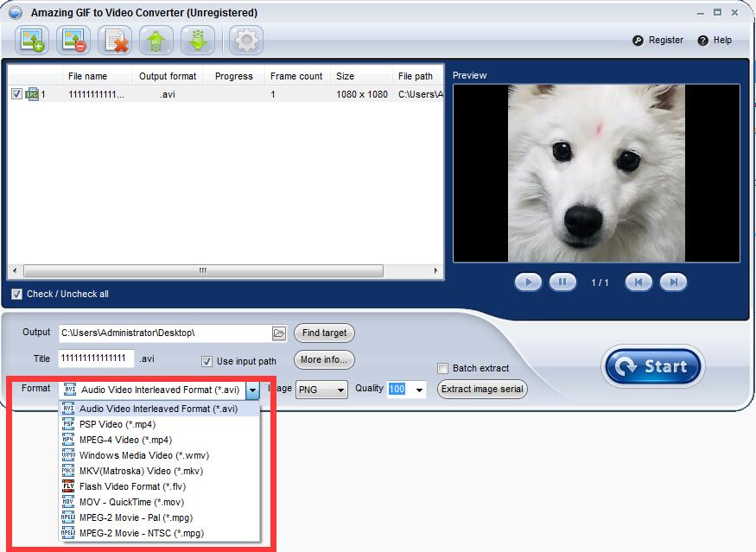Start the conversion with Start button
756x552 pixels.
[653, 366]
